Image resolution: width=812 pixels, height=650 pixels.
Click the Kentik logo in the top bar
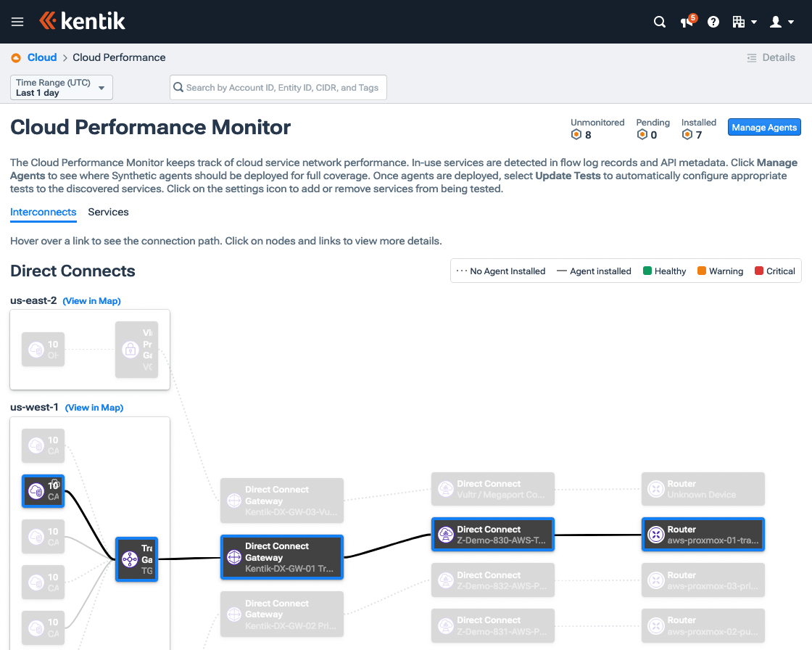[82, 21]
